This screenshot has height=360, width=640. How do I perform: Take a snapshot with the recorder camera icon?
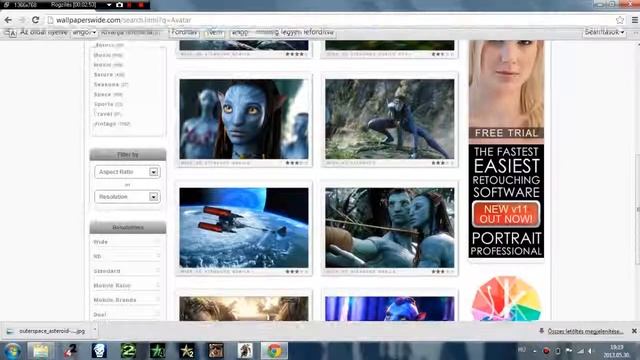tap(119, 5)
